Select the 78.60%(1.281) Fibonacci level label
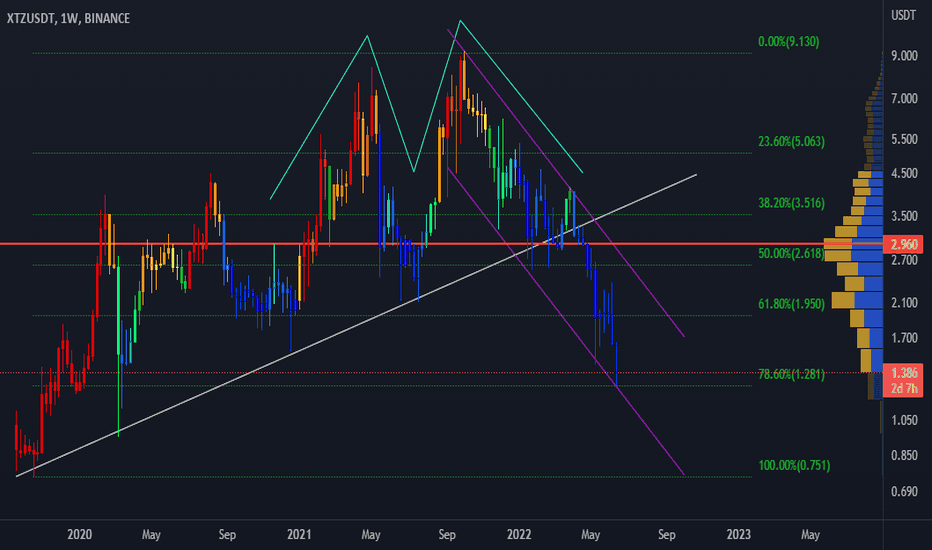This screenshot has width=932, height=550. (791, 375)
